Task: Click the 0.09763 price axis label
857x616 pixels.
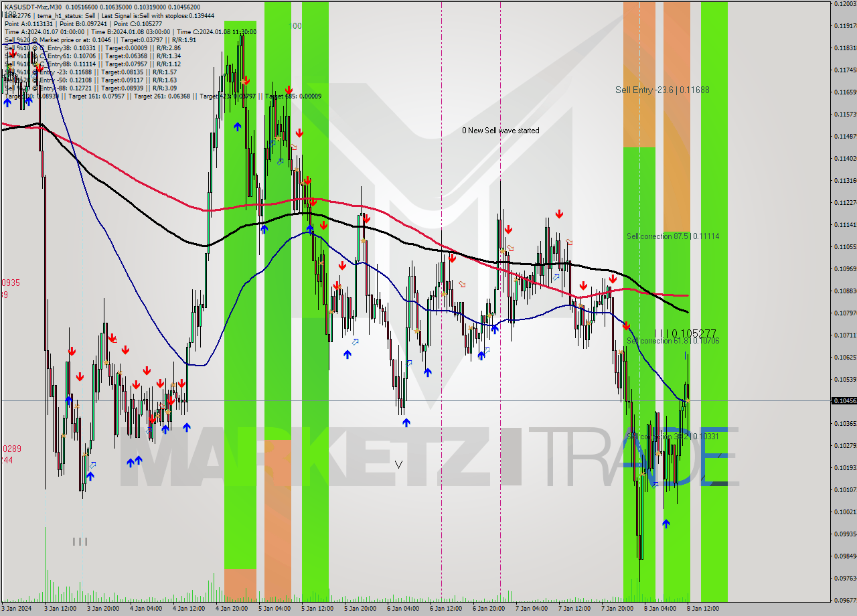Action: click(845, 578)
